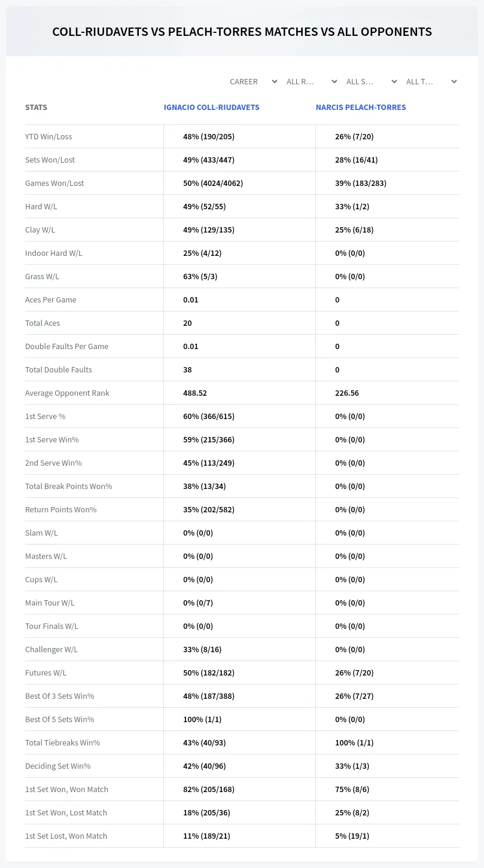Open the ALL S... surfaces dropdown
The image size is (484, 868).
(x=372, y=81)
